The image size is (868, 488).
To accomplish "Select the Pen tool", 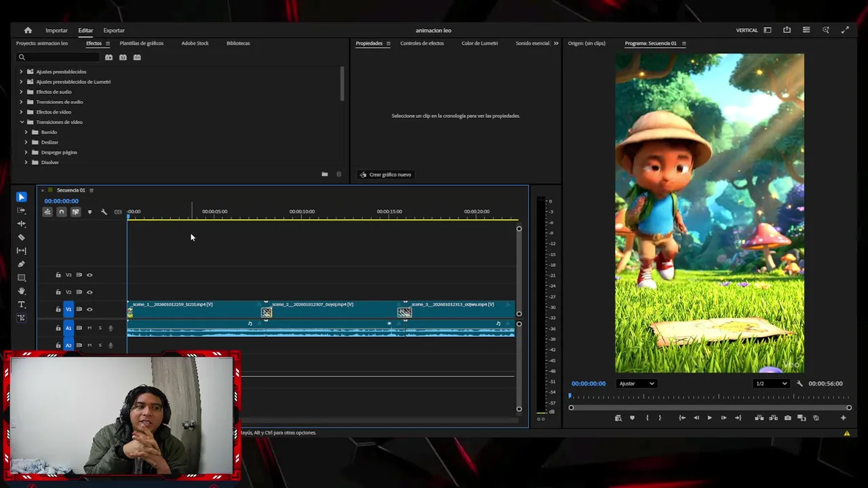I will (22, 264).
